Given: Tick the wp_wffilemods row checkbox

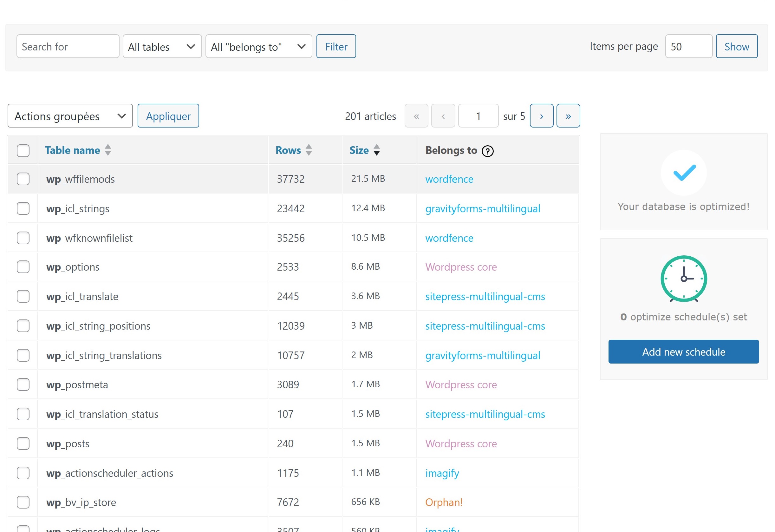Looking at the screenshot, I should click(23, 179).
